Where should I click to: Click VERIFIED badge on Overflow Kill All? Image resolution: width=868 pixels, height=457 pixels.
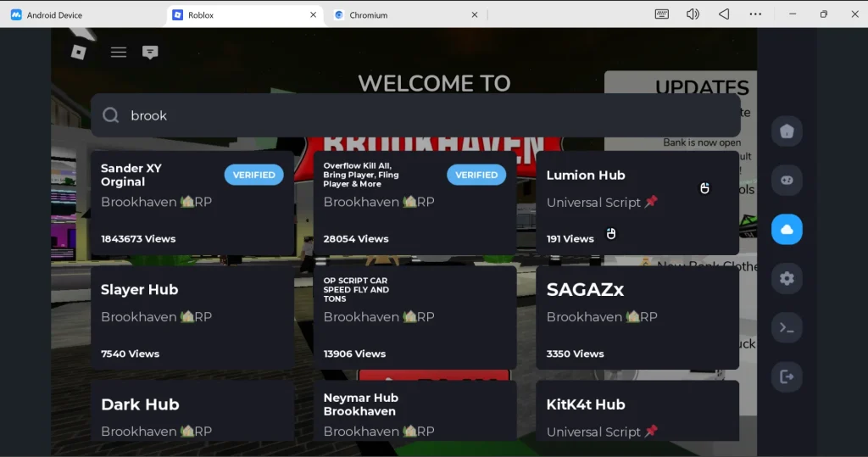tap(476, 175)
